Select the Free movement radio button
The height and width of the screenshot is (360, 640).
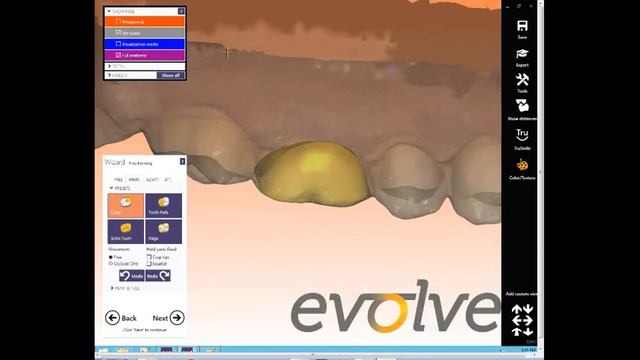pos(111,257)
